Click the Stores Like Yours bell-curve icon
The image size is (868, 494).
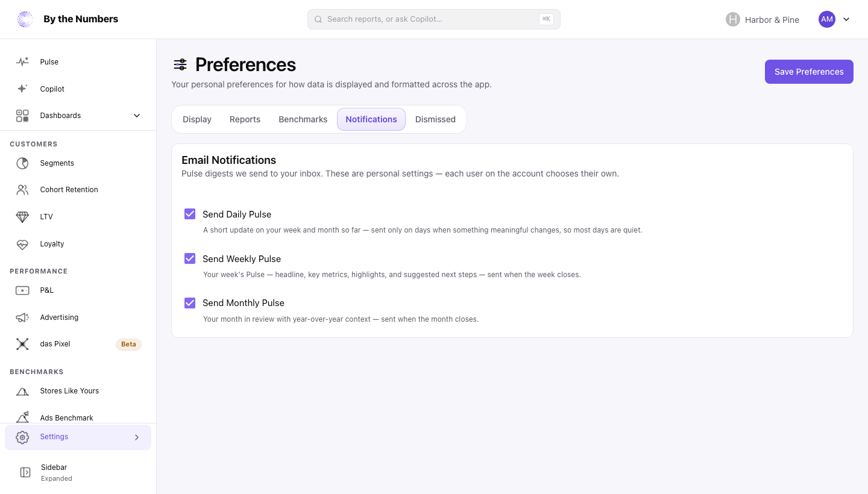click(x=22, y=391)
